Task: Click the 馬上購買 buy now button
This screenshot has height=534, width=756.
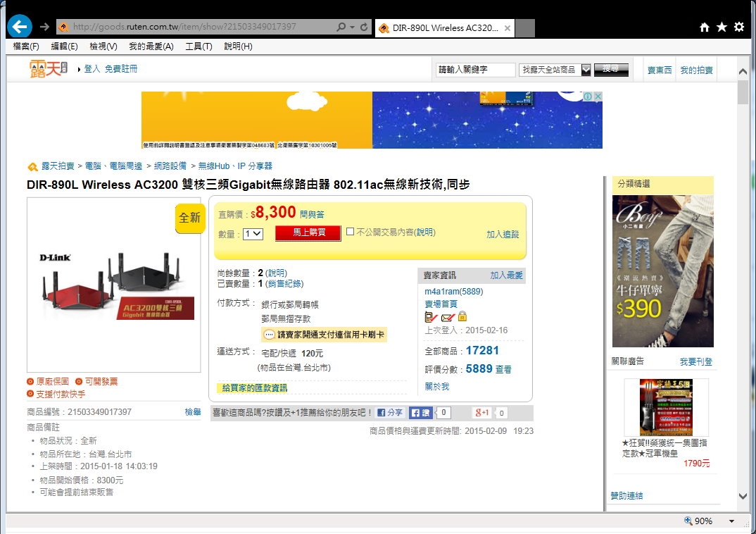Action: click(x=308, y=232)
